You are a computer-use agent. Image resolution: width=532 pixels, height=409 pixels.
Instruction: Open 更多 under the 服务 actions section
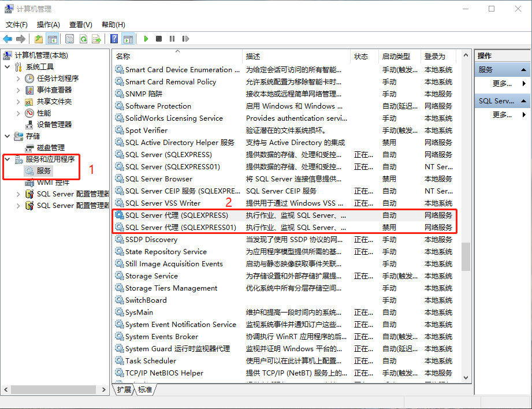(503, 84)
